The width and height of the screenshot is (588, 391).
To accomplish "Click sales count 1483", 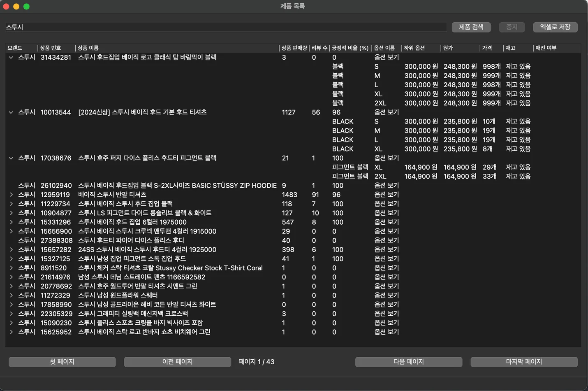I will pyautogui.click(x=289, y=195).
